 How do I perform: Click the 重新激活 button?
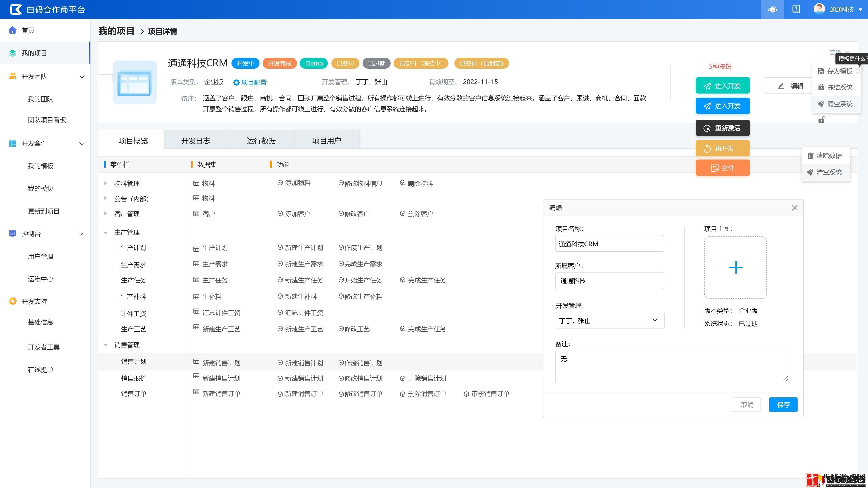pyautogui.click(x=722, y=128)
